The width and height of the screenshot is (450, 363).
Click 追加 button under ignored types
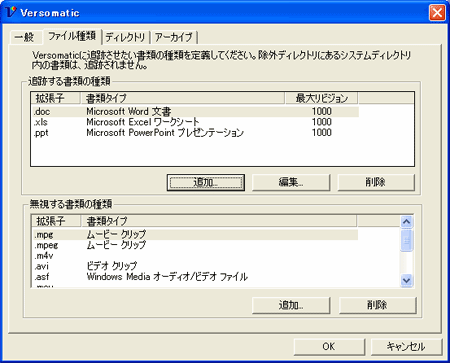[291, 305]
